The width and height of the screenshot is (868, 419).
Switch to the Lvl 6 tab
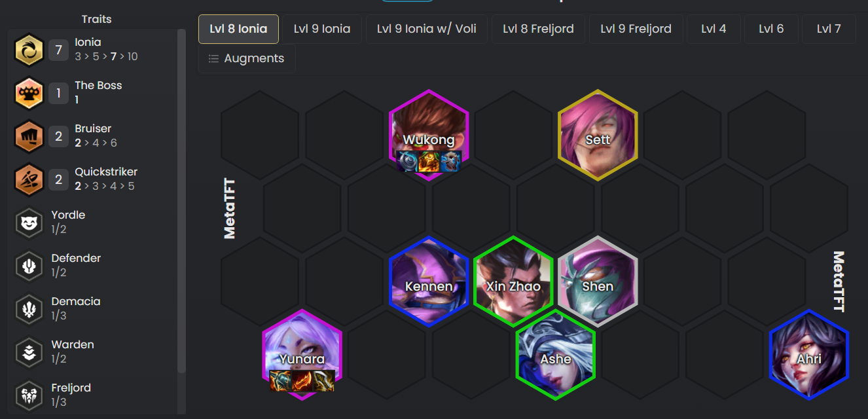(771, 29)
